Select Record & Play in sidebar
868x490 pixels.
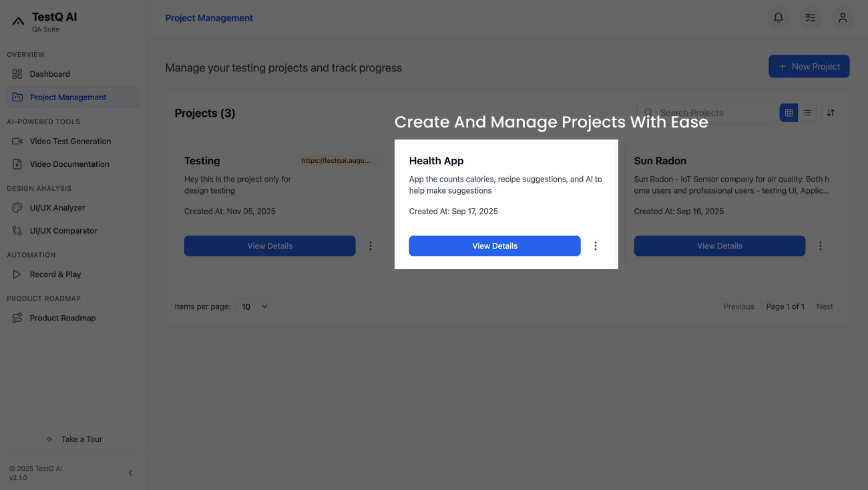point(55,274)
